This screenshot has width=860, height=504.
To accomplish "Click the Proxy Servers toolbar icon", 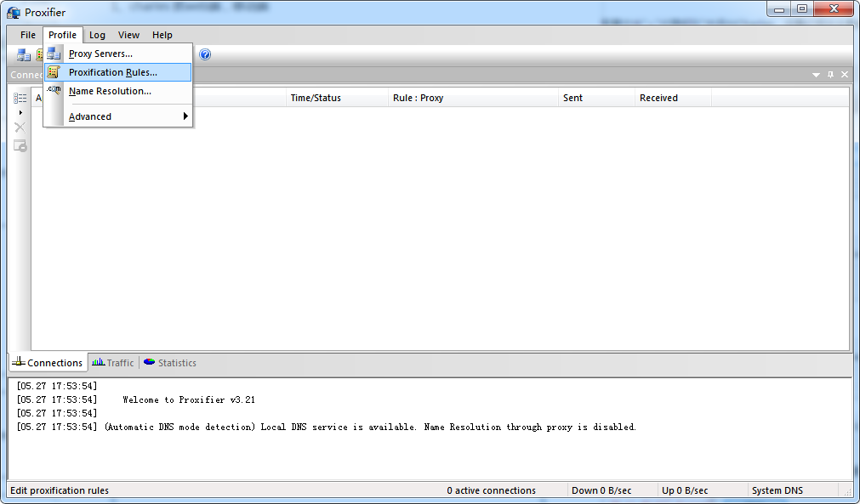I will 24,54.
